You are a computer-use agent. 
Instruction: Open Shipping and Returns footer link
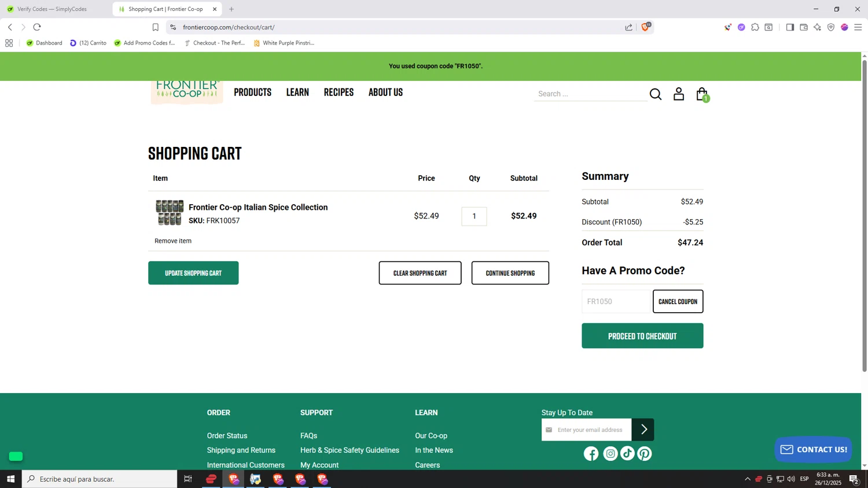241,450
